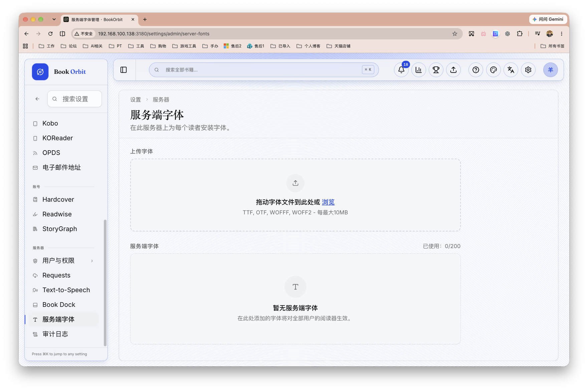This screenshot has height=391, width=588.
Task: Click the browser profile avatar
Action: point(550,34)
